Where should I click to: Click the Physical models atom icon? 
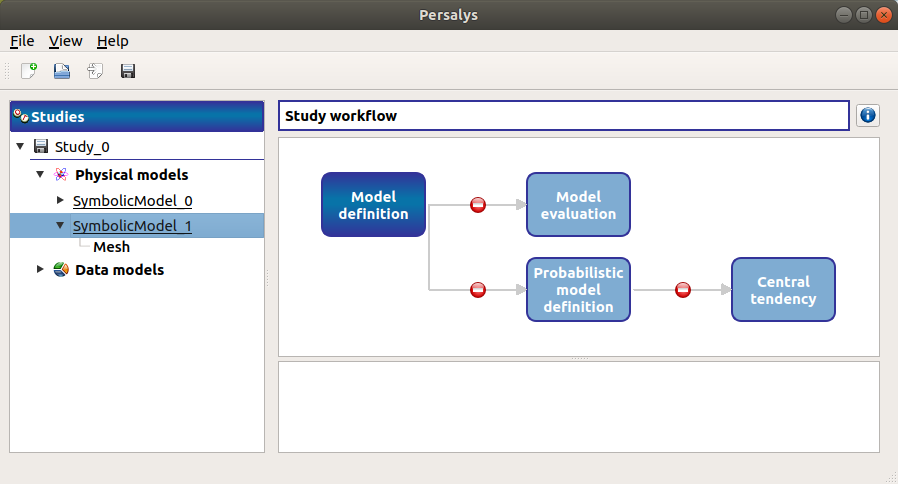[x=61, y=175]
